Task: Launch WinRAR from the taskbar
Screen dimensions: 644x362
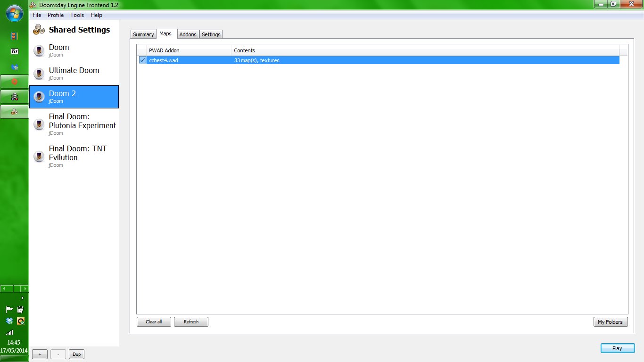Action: point(15,36)
